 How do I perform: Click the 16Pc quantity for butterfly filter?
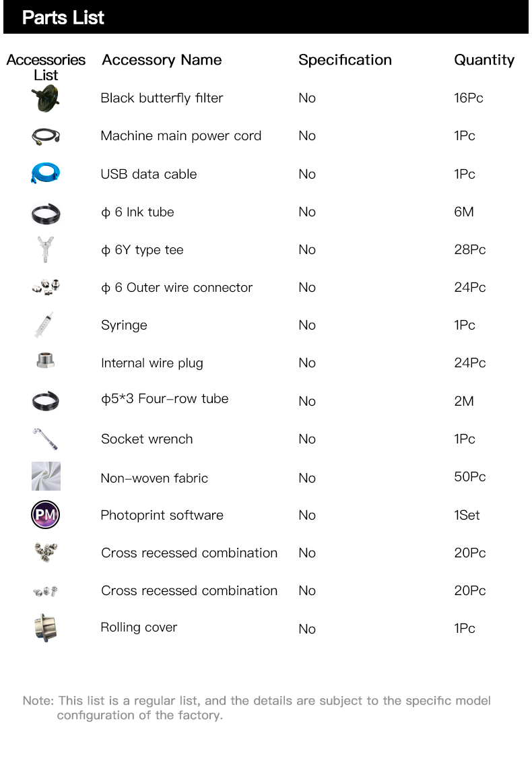(469, 98)
